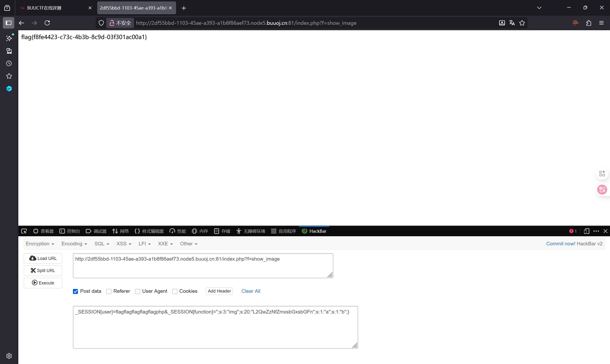Viewport: 610px width, 364px height.
Task: Enable the Cookies checkbox
Action: (175, 291)
